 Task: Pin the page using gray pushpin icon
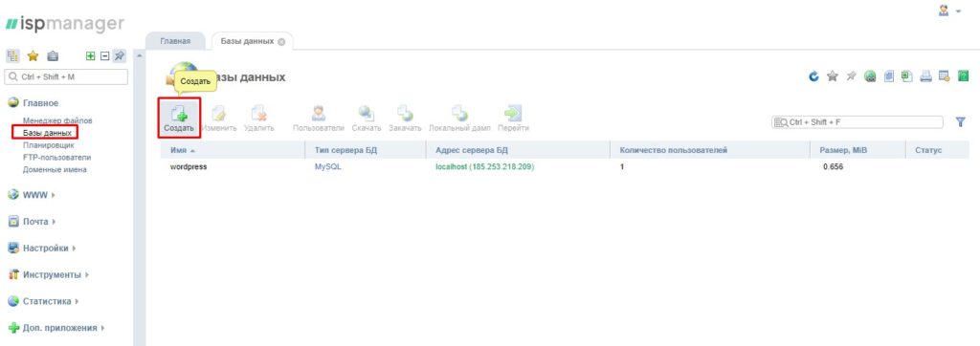[851, 76]
